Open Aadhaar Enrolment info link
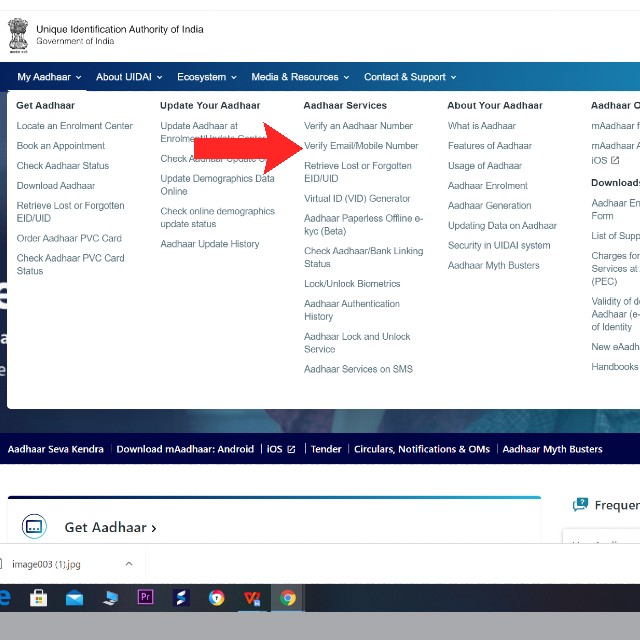The width and height of the screenshot is (640, 640). (487, 186)
